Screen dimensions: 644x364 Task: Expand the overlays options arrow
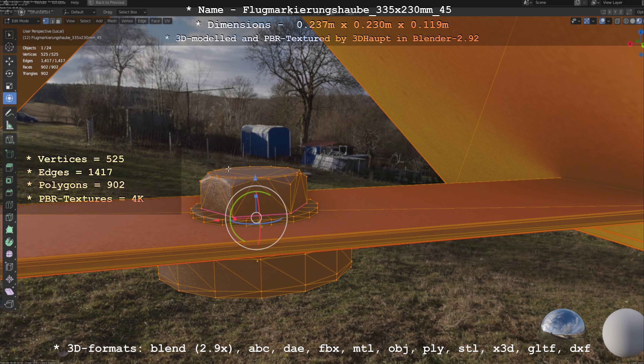click(609, 21)
